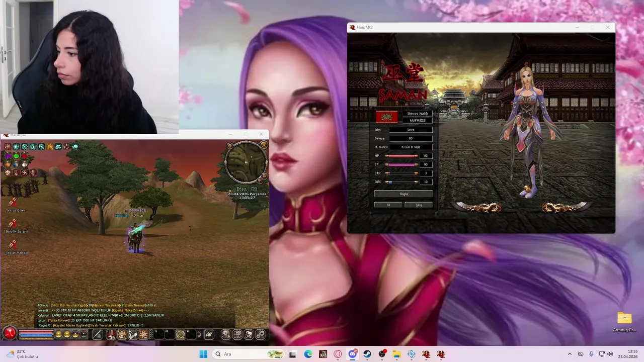Click the volume tray icon

pyautogui.click(x=610, y=354)
